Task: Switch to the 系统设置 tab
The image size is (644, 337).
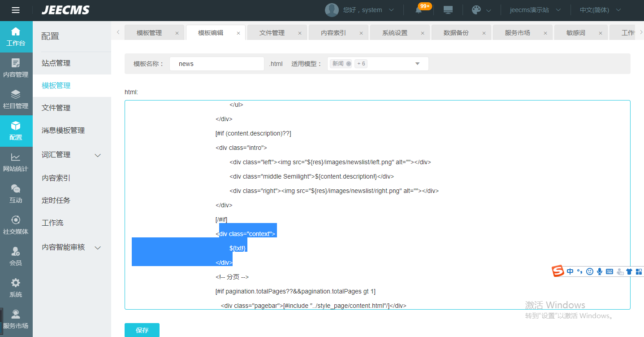Action: point(395,33)
